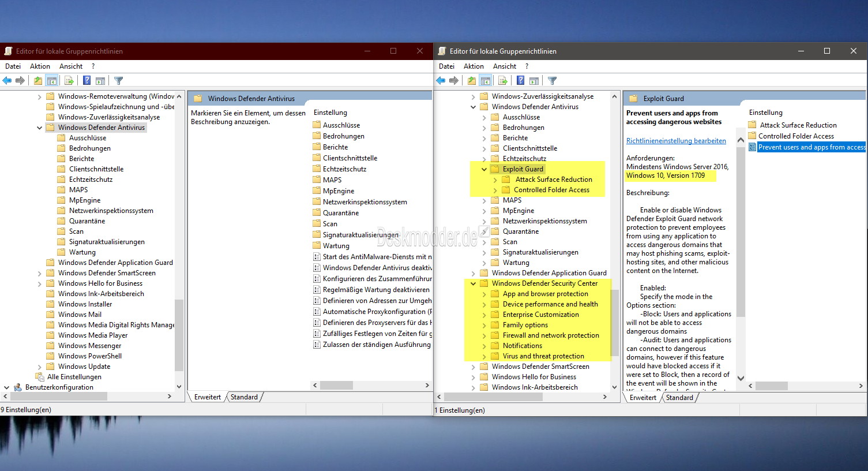This screenshot has height=471, width=868.
Task: Select 'Windows PowerShell' in left tree
Action: [x=90, y=356]
